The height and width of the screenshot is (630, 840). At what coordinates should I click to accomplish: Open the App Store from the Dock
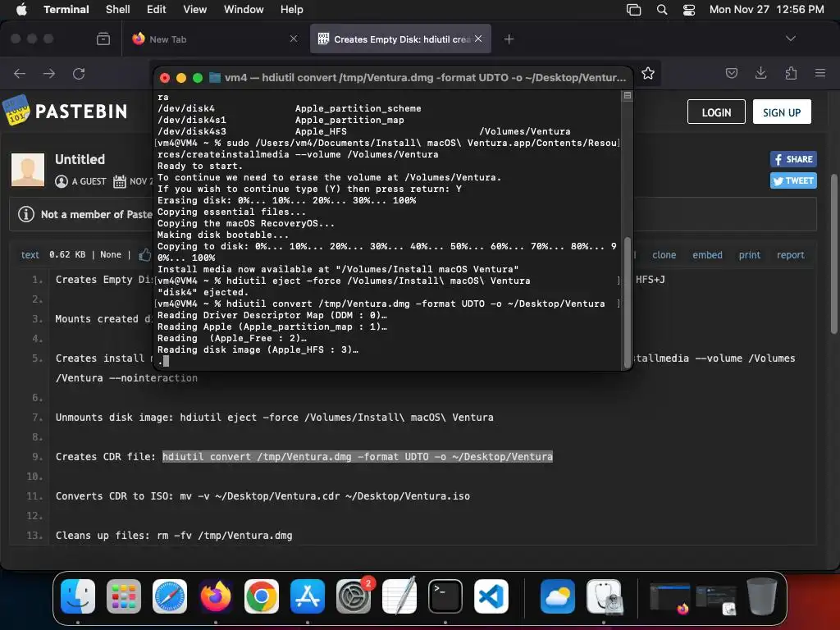[308, 596]
